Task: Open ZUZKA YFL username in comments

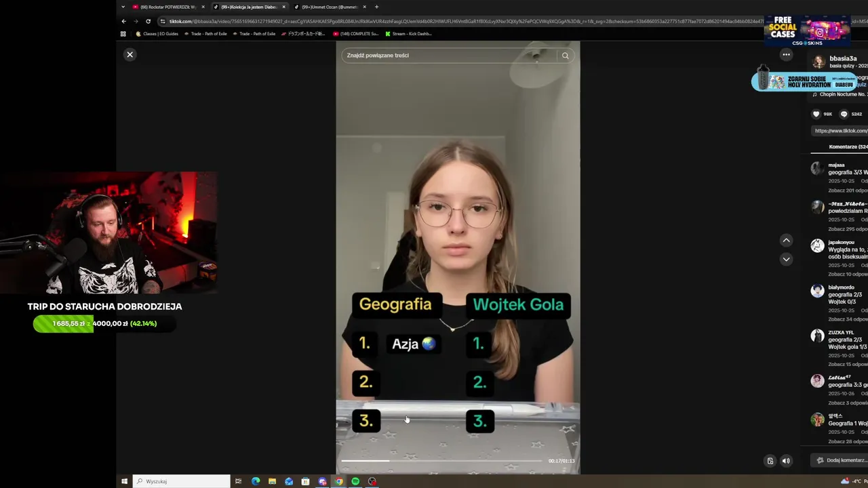Action: click(x=841, y=333)
